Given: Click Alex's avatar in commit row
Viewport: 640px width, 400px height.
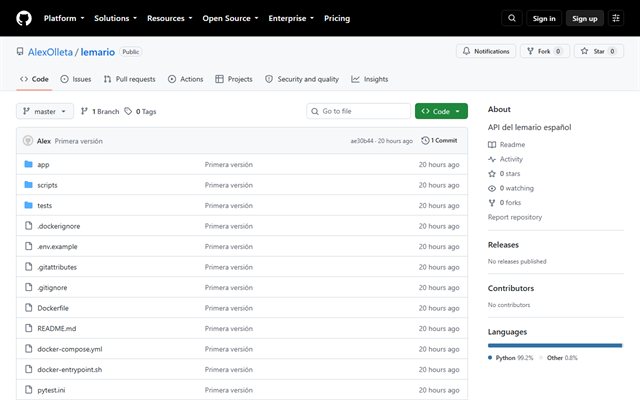Looking at the screenshot, I should click(x=28, y=141).
